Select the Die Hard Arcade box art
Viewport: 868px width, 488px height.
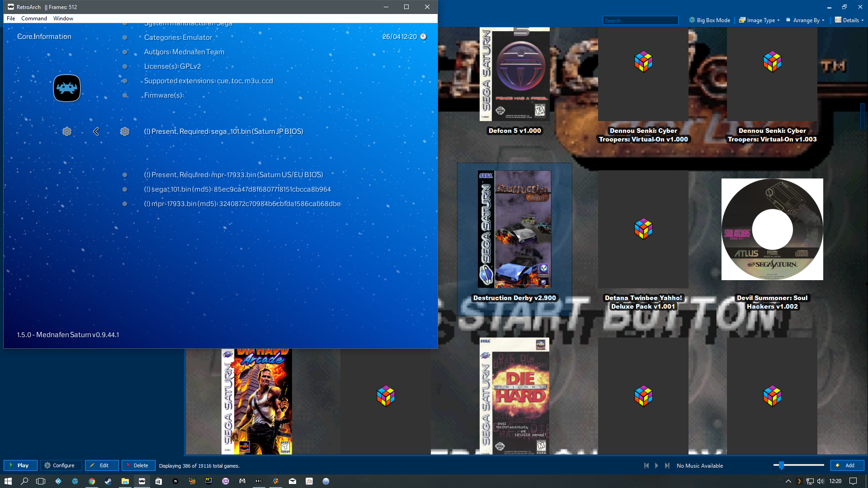[257, 401]
